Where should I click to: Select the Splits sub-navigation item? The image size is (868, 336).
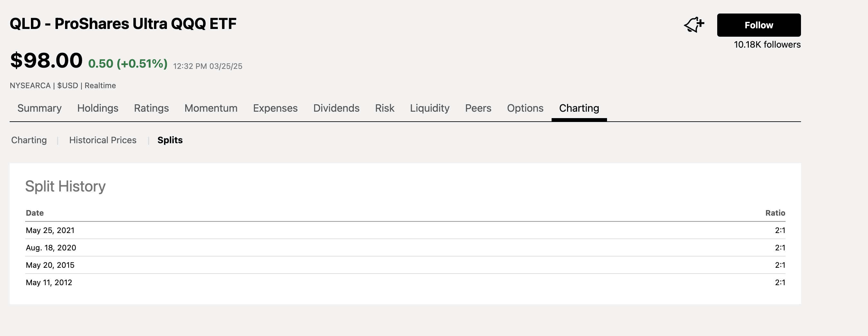pos(170,140)
